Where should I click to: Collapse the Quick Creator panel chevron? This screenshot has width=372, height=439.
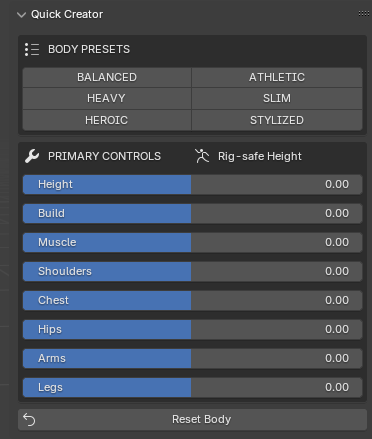[21, 15]
